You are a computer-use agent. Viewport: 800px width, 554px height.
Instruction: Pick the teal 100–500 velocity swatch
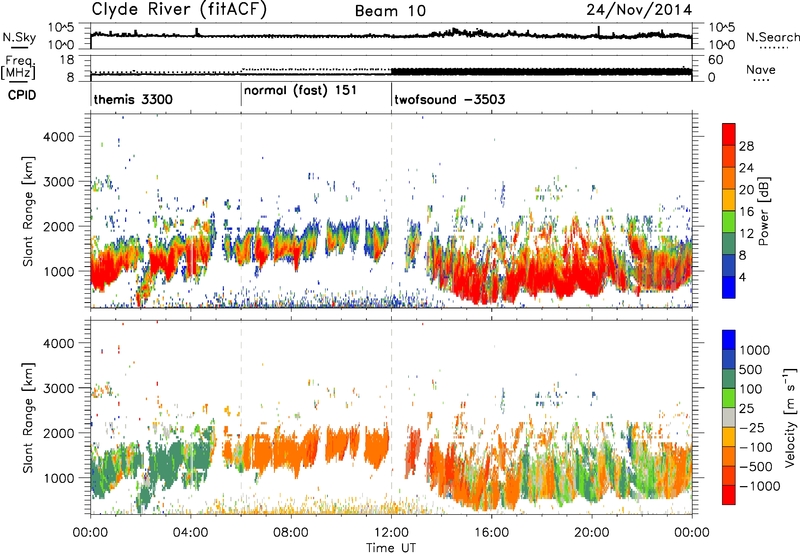pyautogui.click(x=729, y=379)
